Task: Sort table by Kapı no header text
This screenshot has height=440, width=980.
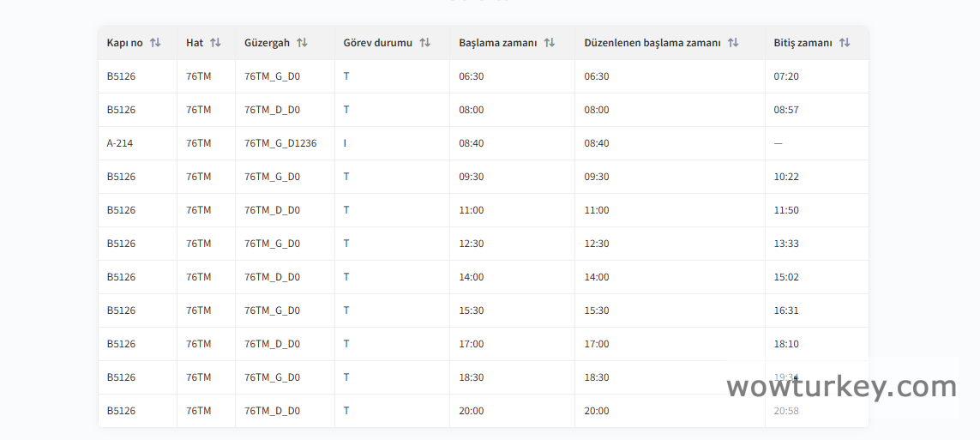Action: click(125, 43)
